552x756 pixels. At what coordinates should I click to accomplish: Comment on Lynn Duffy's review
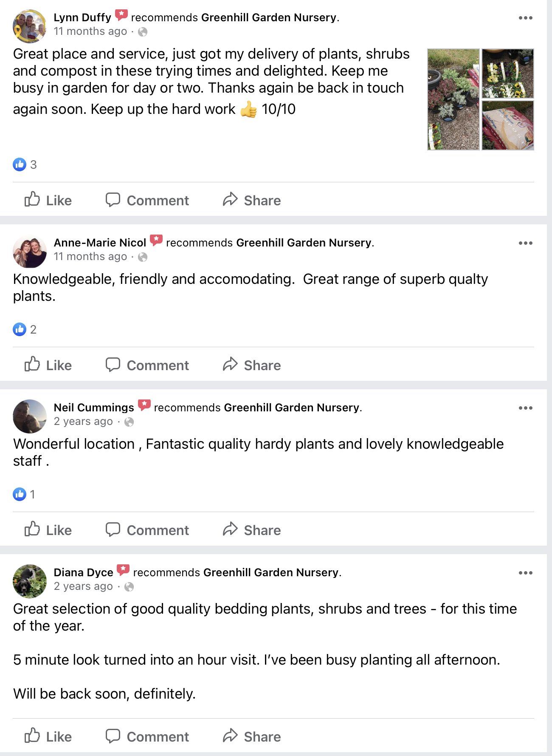coord(147,200)
